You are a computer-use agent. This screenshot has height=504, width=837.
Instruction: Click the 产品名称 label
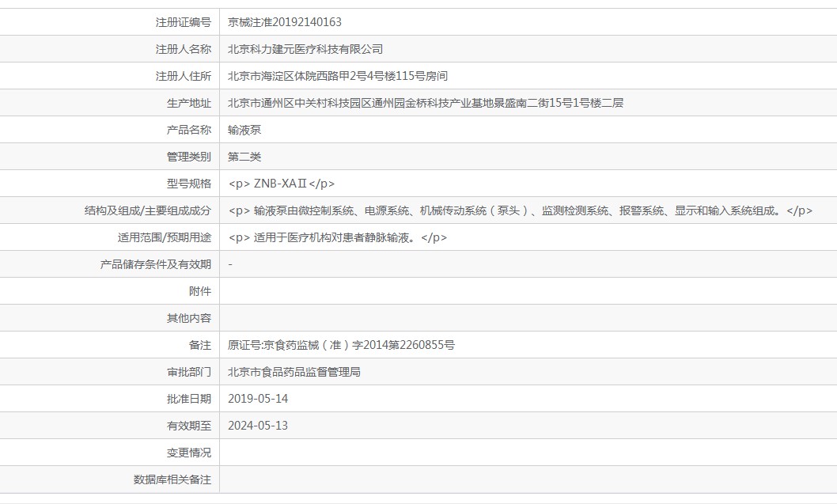click(189, 130)
